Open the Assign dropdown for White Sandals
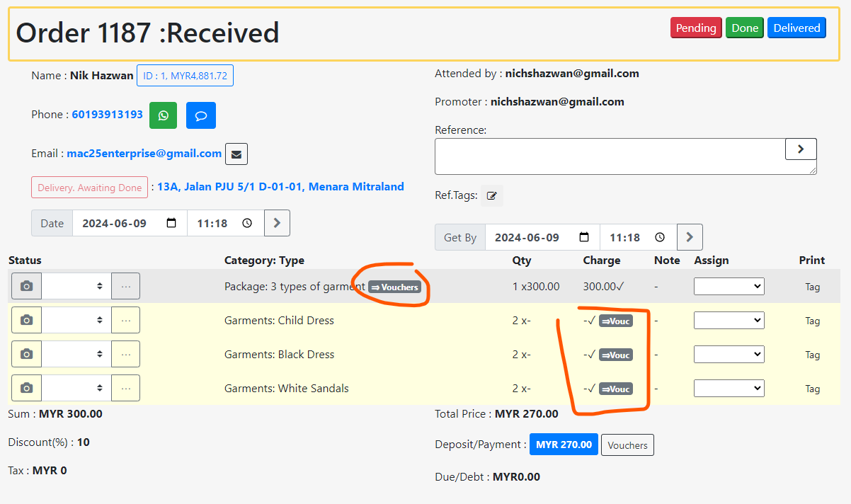This screenshot has height=504, width=851. [729, 388]
